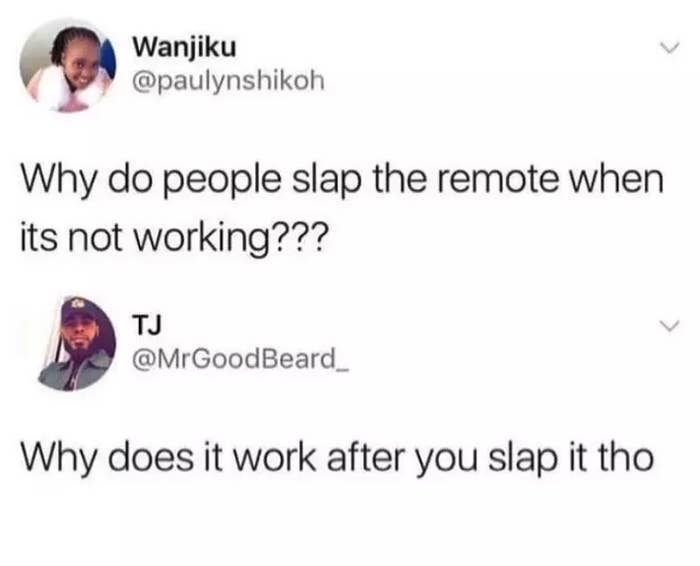The width and height of the screenshot is (700, 566).
Task: Visit the TJ display name link
Action: [x=147, y=325]
